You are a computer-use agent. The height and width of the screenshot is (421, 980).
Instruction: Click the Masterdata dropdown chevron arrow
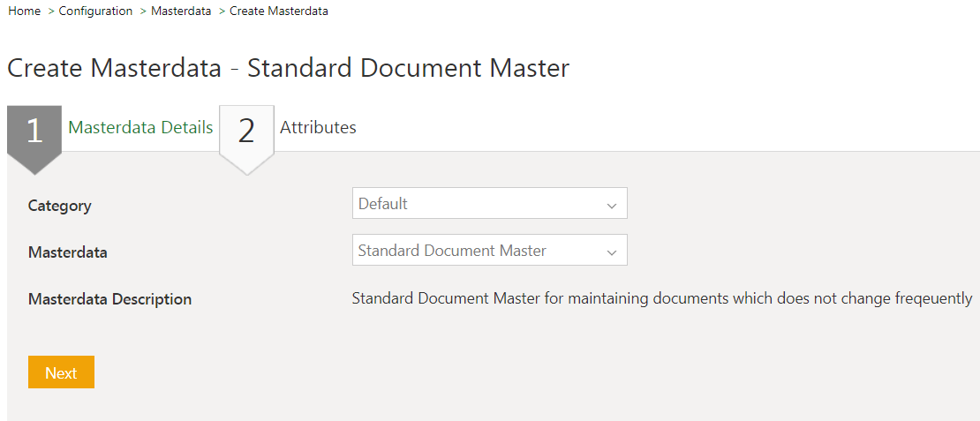(611, 252)
